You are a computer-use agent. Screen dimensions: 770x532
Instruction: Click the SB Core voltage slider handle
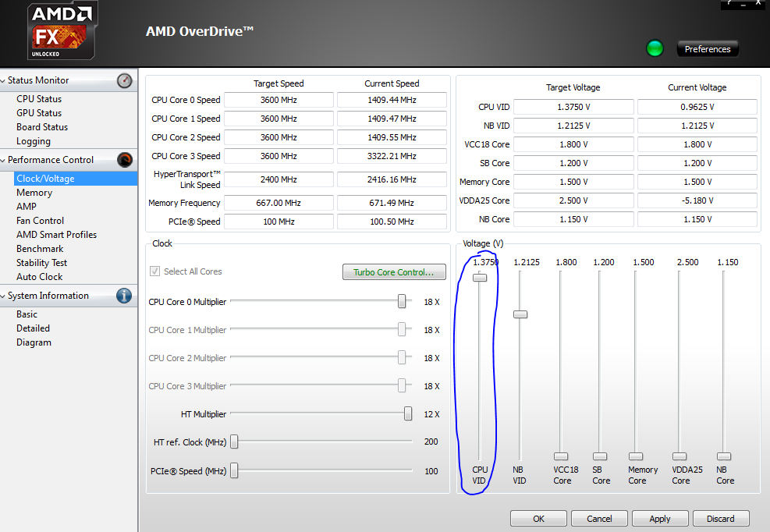pyautogui.click(x=600, y=456)
